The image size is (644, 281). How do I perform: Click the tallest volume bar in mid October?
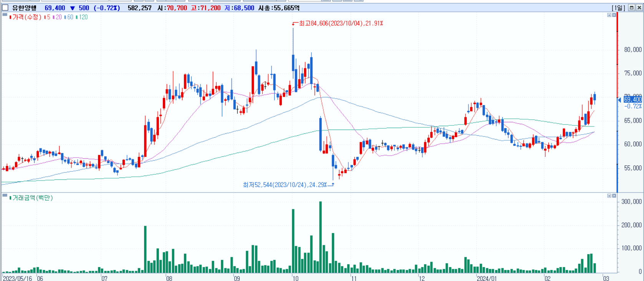click(x=321, y=237)
